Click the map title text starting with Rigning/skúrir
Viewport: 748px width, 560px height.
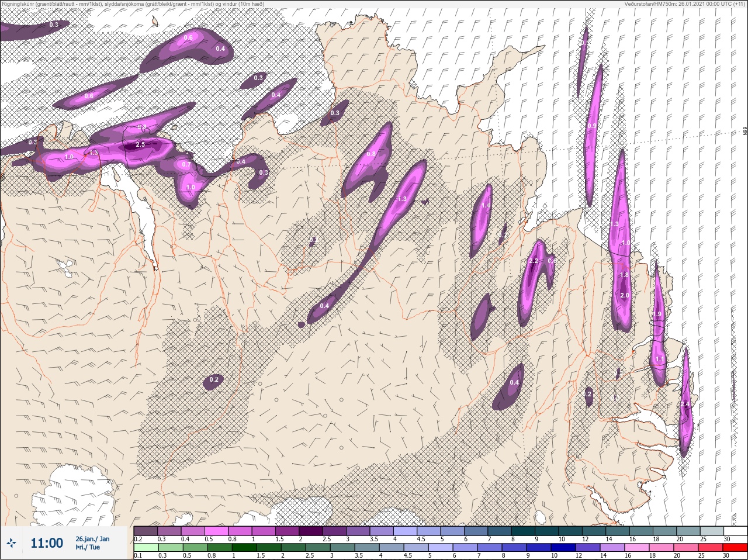pos(132,4)
